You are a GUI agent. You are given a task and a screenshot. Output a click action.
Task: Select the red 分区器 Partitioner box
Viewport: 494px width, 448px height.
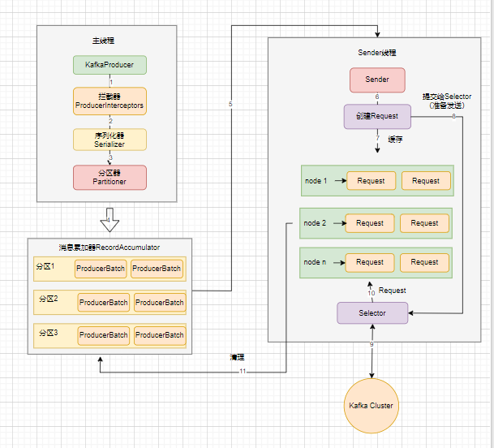110,178
